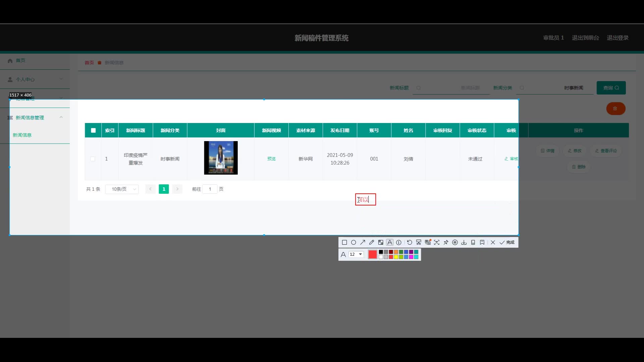Viewport: 644px width, 362px height.
Task: Click the large red current color swatch
Action: 373,254
